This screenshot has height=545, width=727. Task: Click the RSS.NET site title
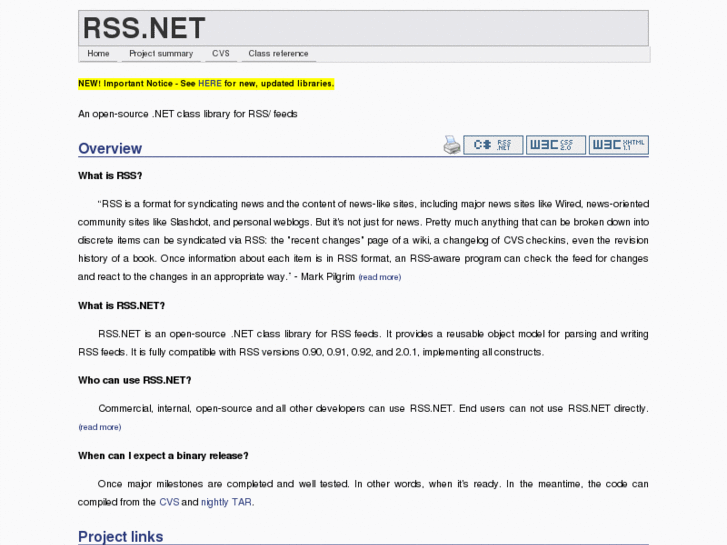pos(144,28)
